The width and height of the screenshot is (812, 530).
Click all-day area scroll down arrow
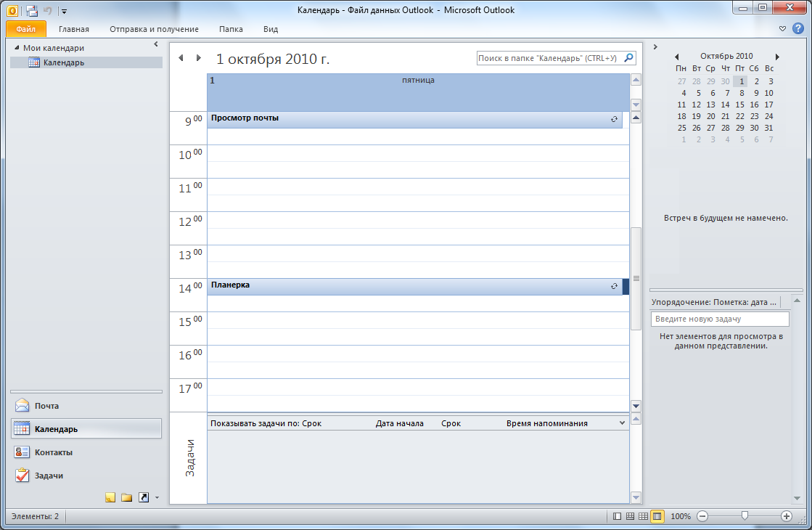[x=636, y=105]
